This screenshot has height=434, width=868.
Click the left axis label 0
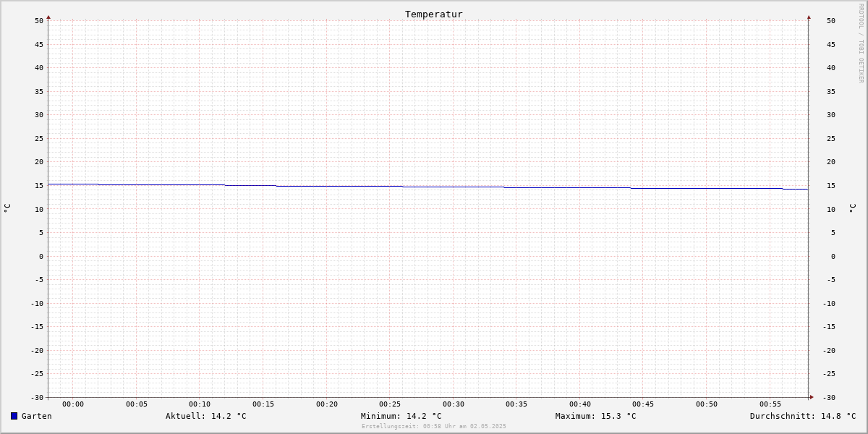[x=41, y=256]
